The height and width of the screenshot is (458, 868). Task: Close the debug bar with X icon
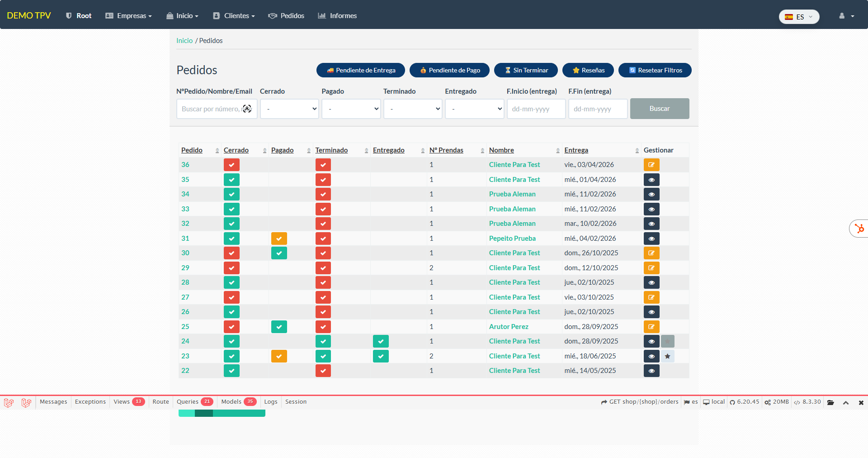pos(861,402)
